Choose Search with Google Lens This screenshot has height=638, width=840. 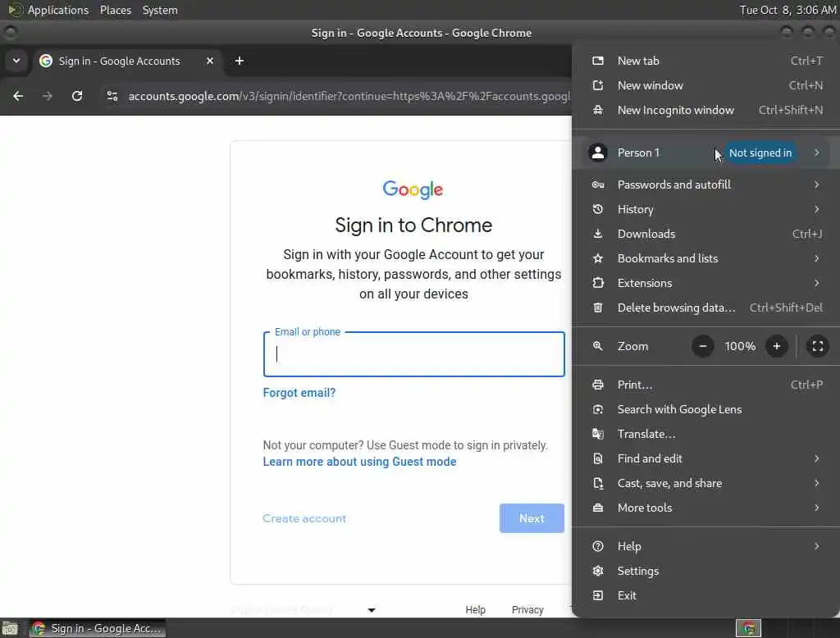pyautogui.click(x=706, y=409)
